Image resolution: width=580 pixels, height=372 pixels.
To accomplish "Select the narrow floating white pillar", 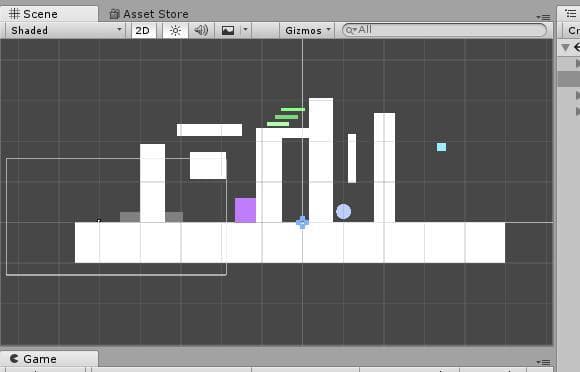I will pos(352,158).
